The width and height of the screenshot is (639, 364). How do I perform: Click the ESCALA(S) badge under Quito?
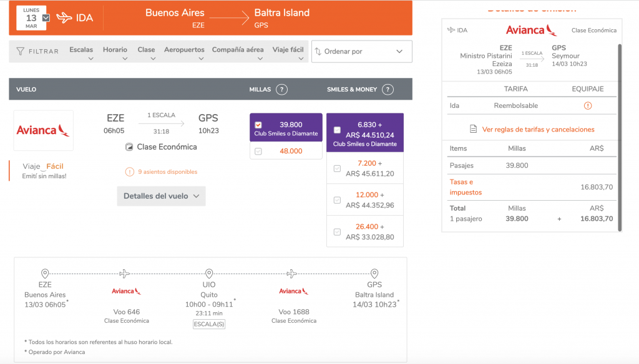[x=209, y=324]
